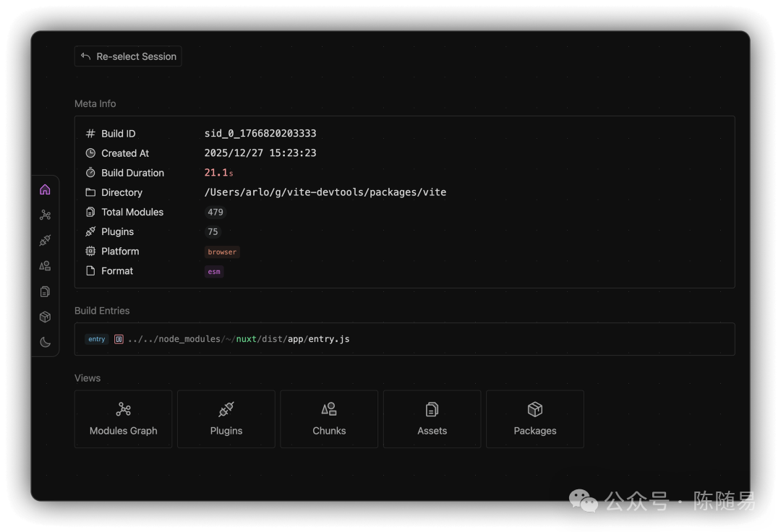Click the clock icon next to Created At
This screenshot has height=532, width=781.
[x=90, y=153]
